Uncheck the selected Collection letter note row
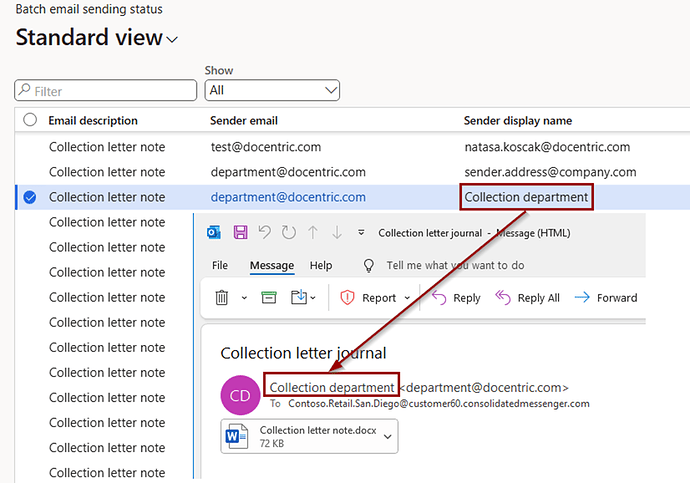690x483 pixels. (30, 197)
